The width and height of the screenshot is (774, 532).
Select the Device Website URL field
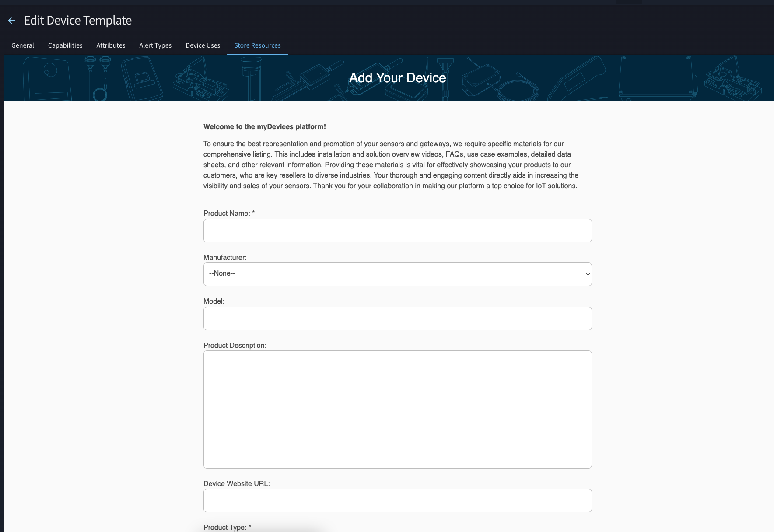click(x=397, y=500)
